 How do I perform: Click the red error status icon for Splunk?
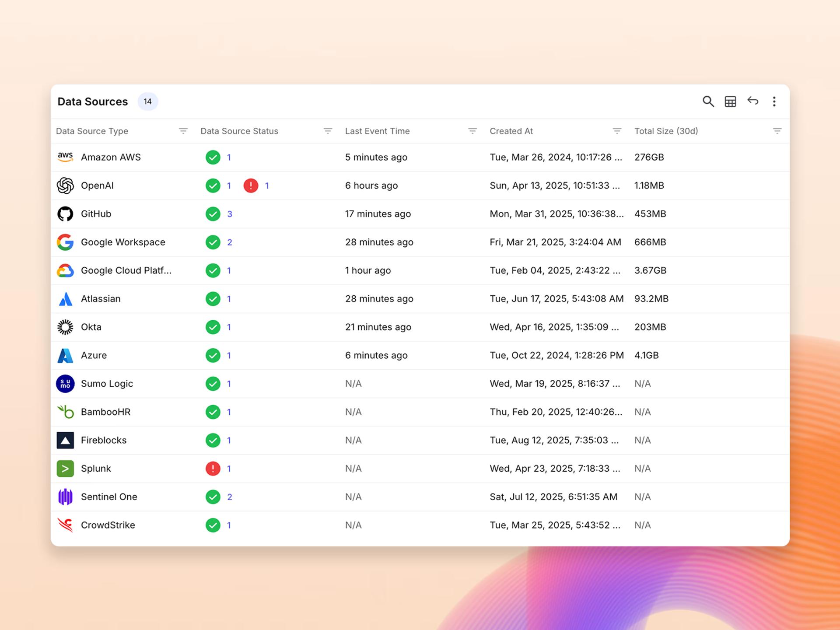pos(213,469)
